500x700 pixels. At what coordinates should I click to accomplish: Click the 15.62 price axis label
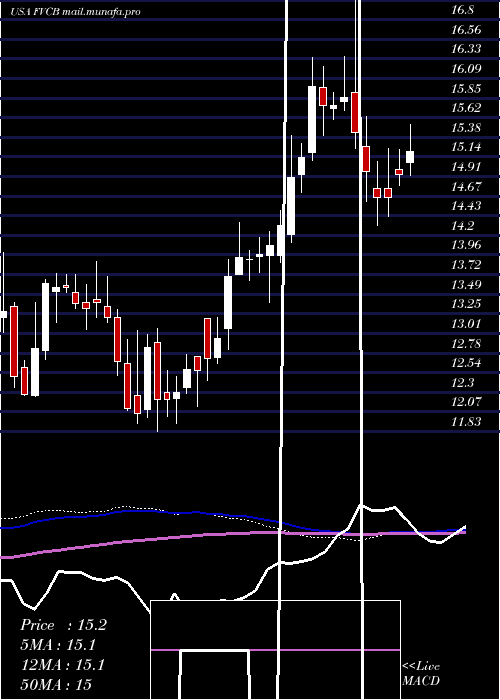tap(466, 108)
